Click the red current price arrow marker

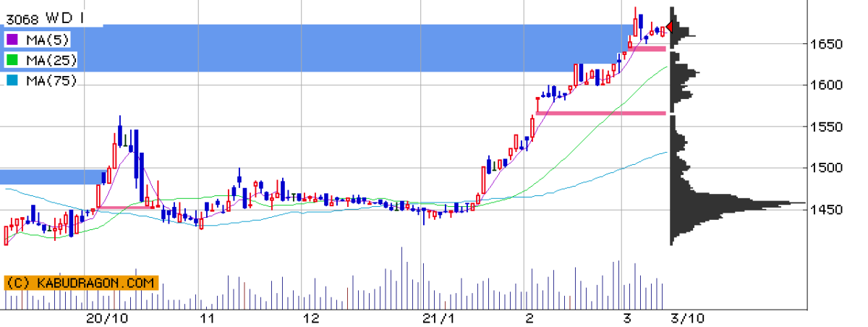pyautogui.click(x=669, y=27)
